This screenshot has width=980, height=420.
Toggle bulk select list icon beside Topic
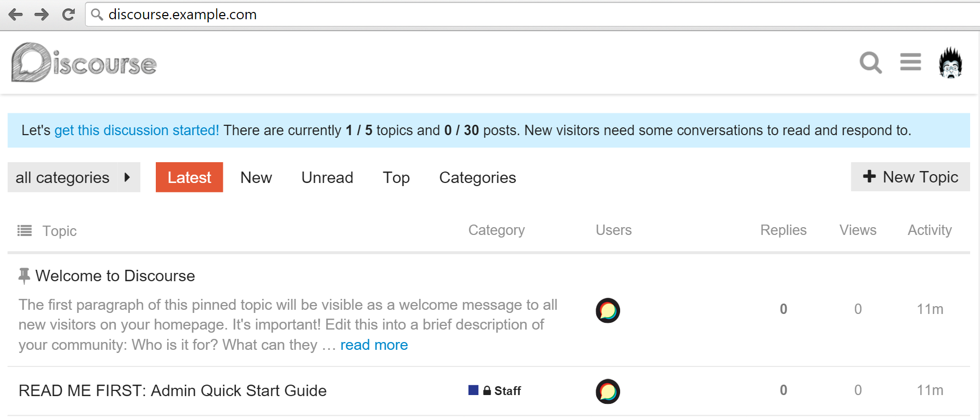(24, 230)
